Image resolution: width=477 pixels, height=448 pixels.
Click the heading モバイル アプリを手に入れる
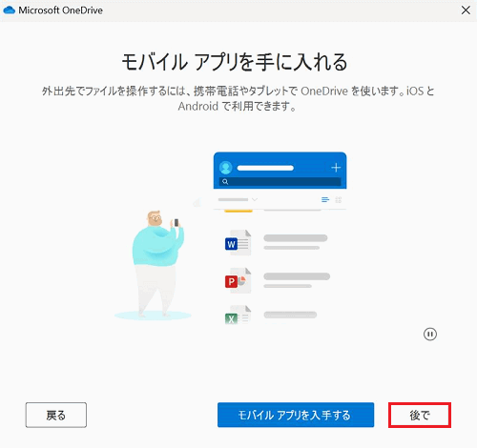coord(235,62)
